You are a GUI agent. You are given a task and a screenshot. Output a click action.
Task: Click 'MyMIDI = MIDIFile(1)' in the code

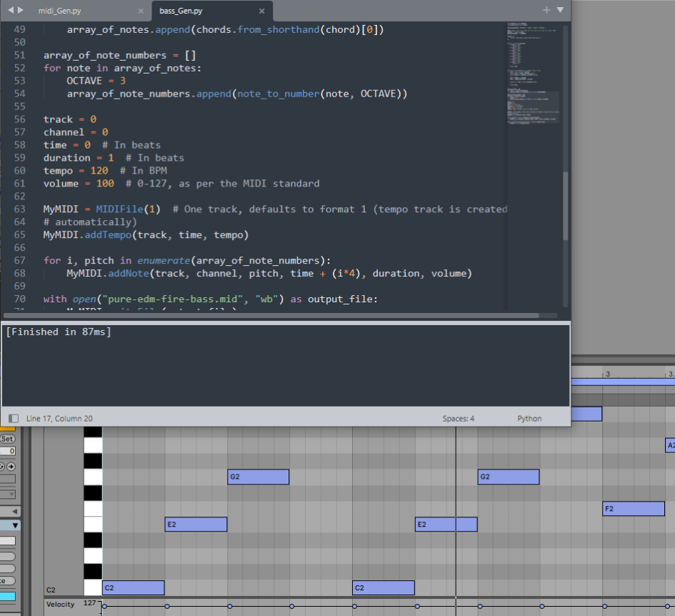102,209
